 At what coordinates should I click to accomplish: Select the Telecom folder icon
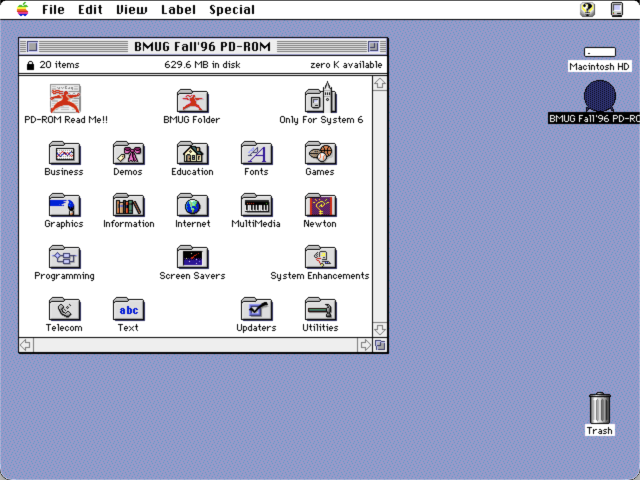pyautogui.click(x=64, y=309)
